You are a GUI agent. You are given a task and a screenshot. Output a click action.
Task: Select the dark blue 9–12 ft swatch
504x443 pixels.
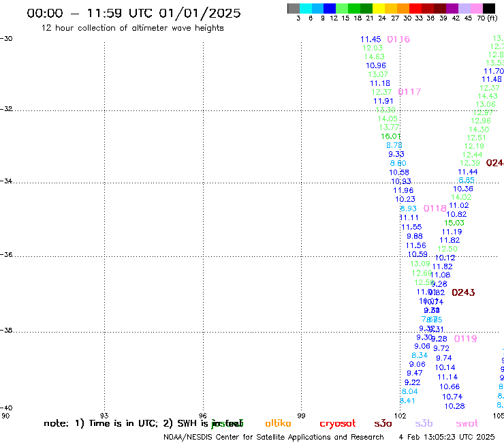click(330, 8)
